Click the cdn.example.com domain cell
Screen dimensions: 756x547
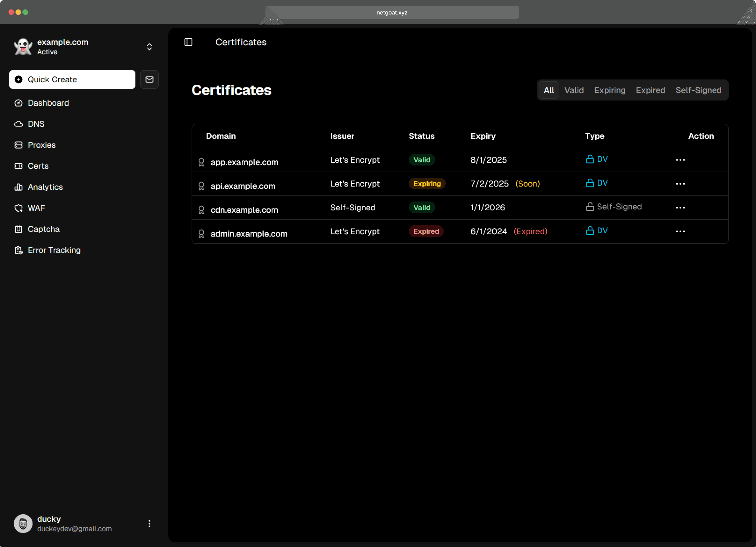pyautogui.click(x=244, y=210)
